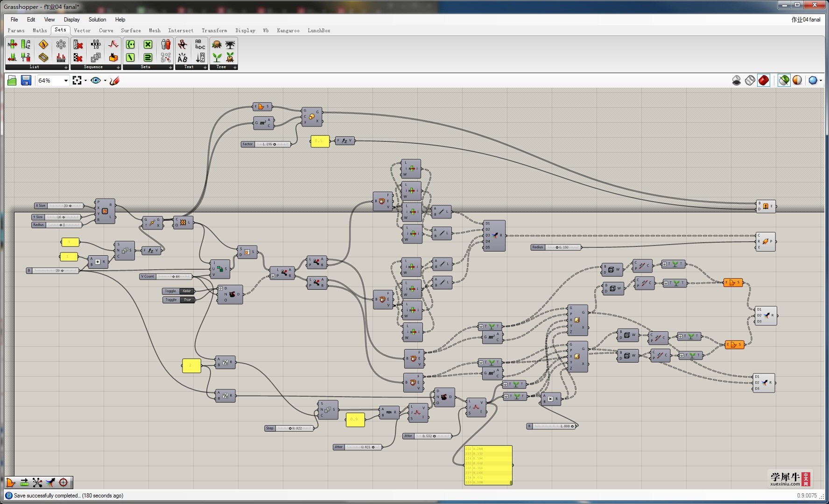Click the large yellow number list panel

tap(488, 465)
